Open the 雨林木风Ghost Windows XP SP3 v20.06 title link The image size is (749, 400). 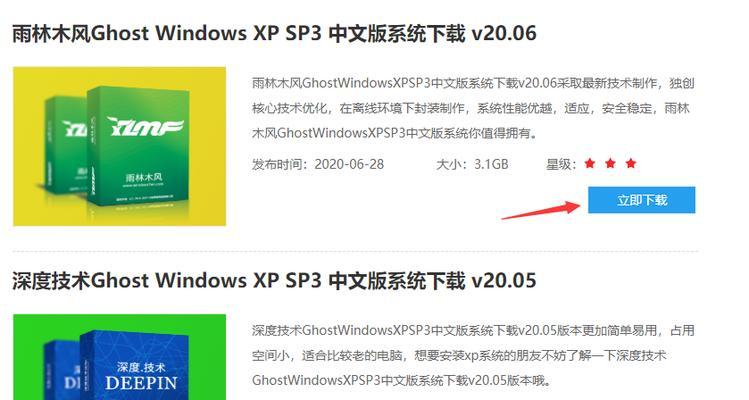(x=274, y=33)
